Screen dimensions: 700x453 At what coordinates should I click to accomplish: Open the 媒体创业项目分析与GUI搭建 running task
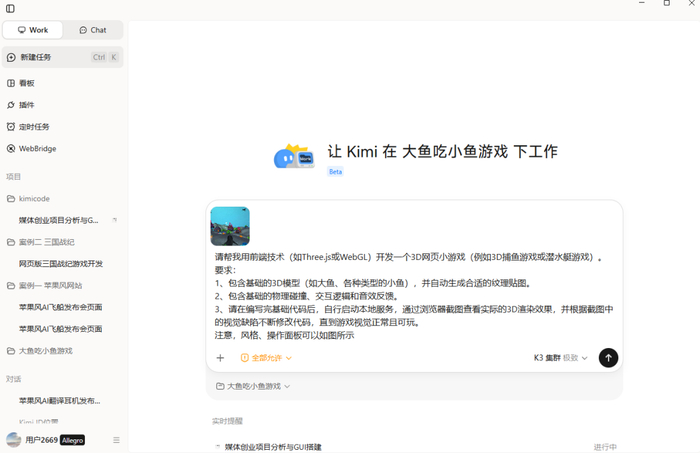[x=273, y=447]
